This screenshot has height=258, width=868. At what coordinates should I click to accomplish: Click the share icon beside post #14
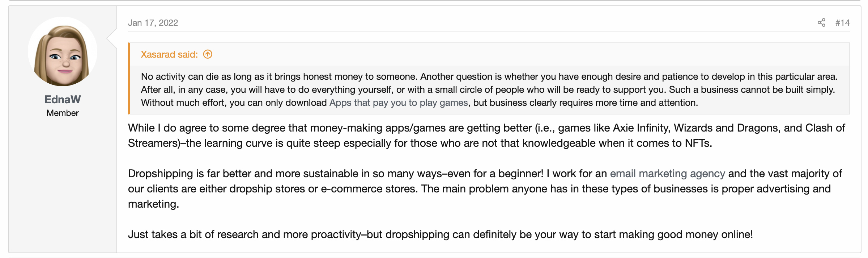821,23
